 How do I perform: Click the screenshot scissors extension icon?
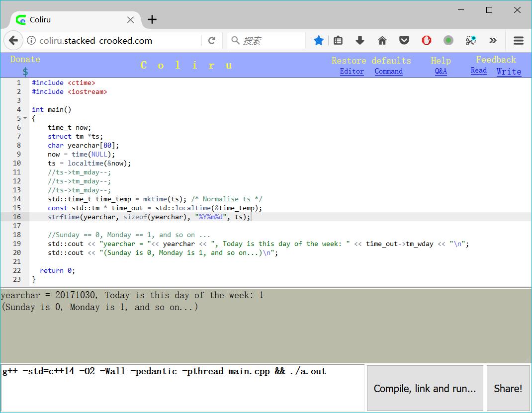pyautogui.click(x=470, y=41)
